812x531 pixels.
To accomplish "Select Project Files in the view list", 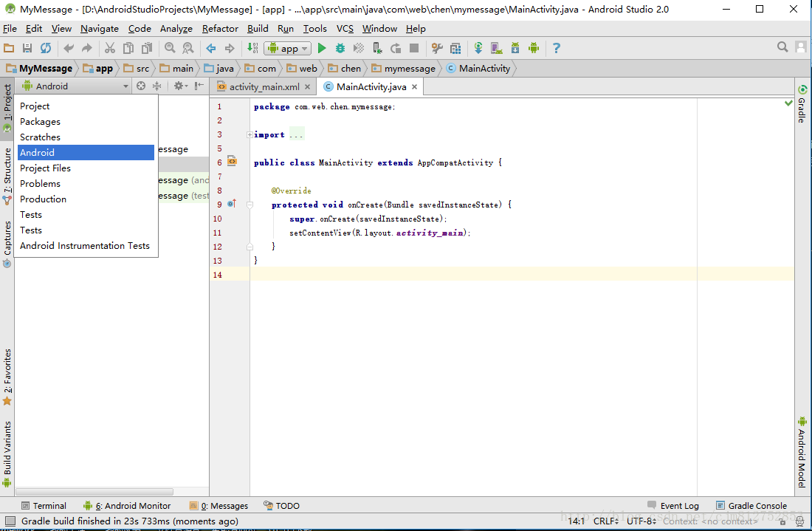I will [86, 168].
